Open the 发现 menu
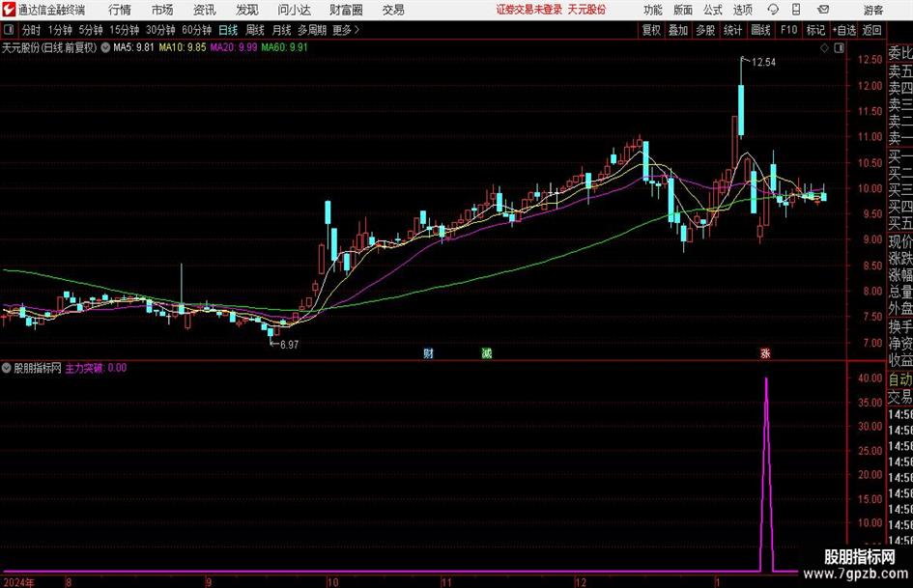913x588 pixels. click(247, 10)
